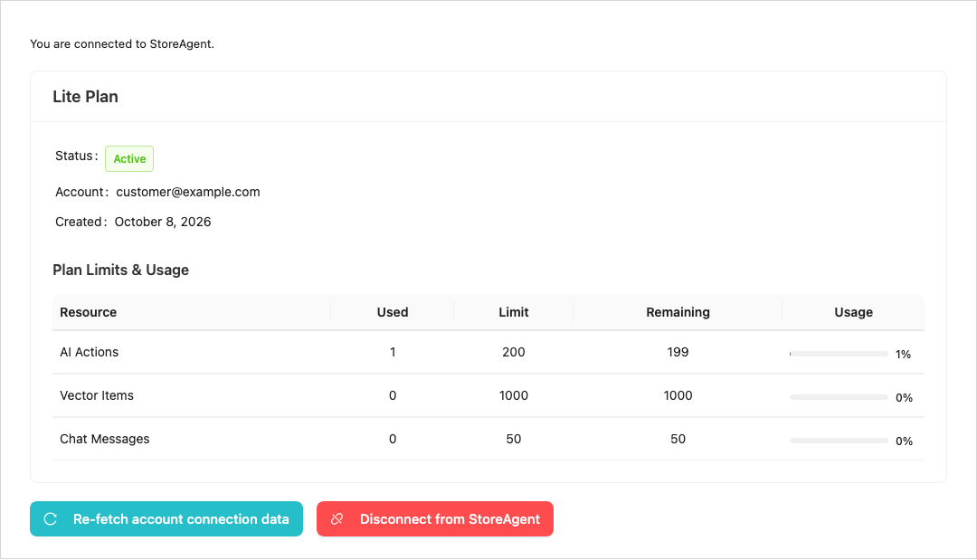Click the Status label
Screen dimensions: 977x560
click(77, 156)
